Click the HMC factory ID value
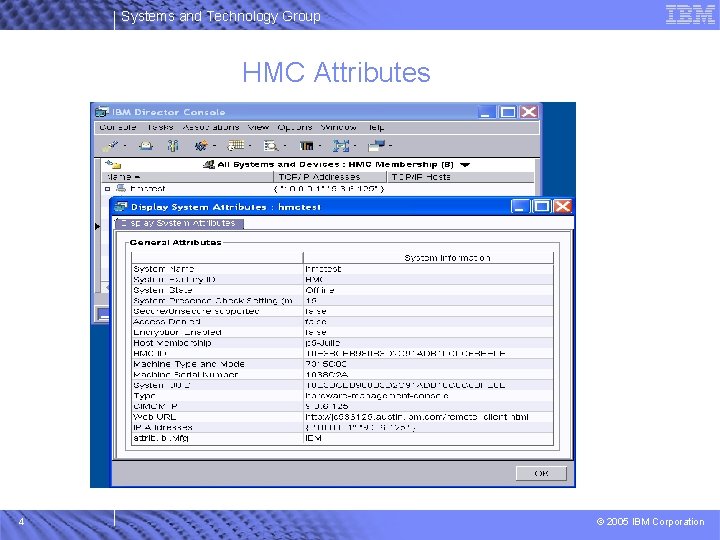The image size is (720, 540). pyautogui.click(x=314, y=280)
